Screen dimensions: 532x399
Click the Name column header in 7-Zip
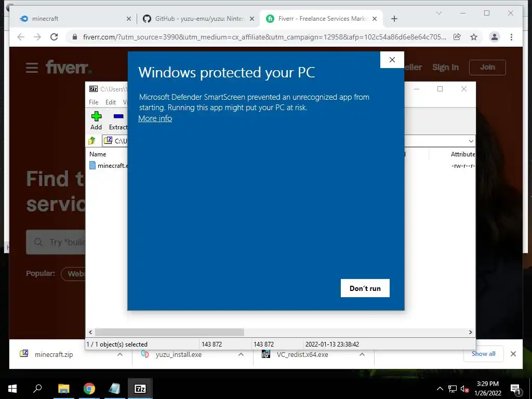[98, 154]
